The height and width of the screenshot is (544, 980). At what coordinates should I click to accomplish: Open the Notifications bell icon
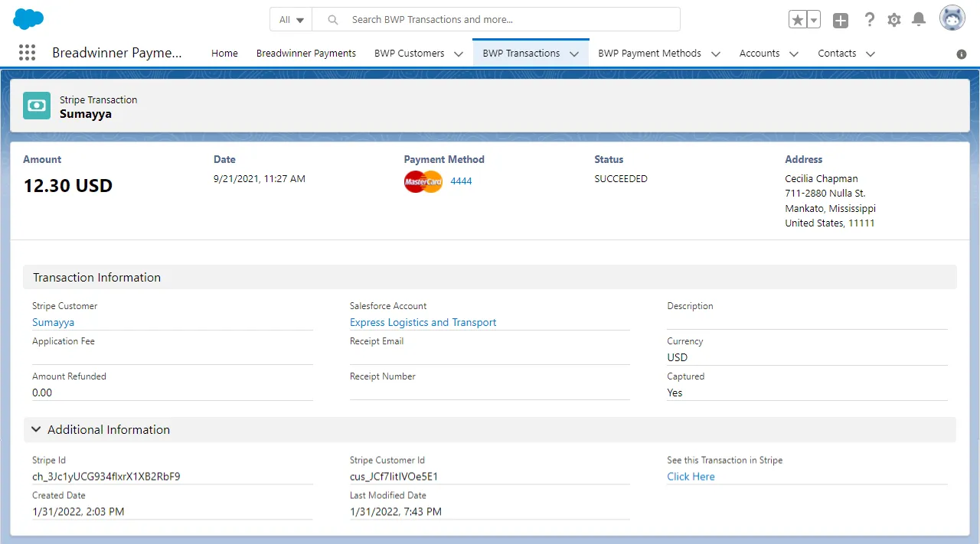919,20
